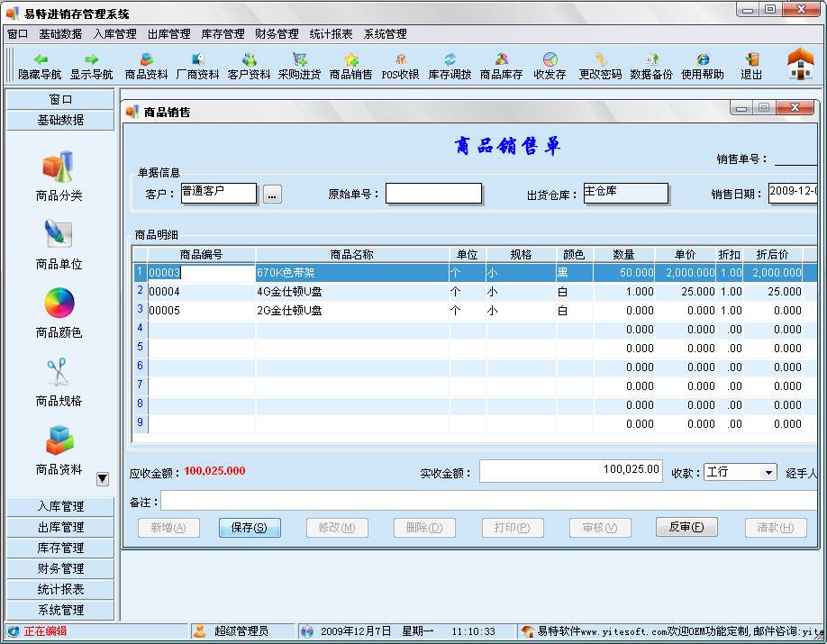Screen dimensions: 827x644
Task: Collapse the sidebar using the ▼ arrow
Action: point(102,478)
